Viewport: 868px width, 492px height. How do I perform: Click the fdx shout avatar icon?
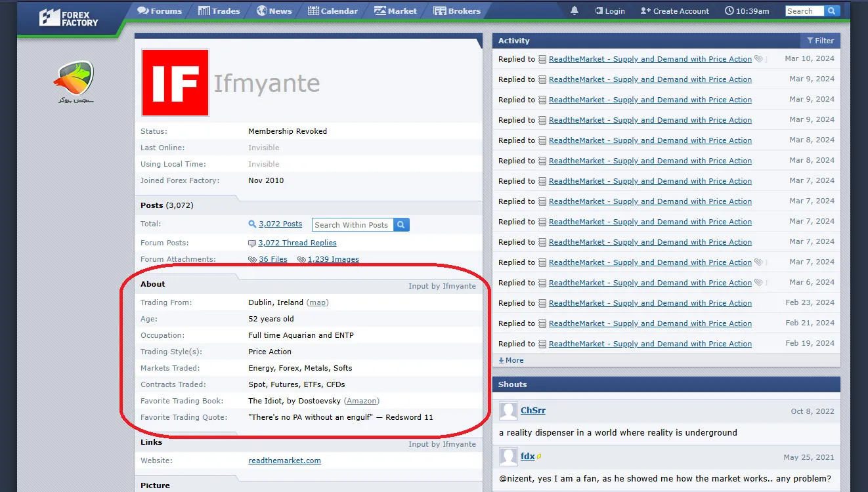tap(508, 457)
